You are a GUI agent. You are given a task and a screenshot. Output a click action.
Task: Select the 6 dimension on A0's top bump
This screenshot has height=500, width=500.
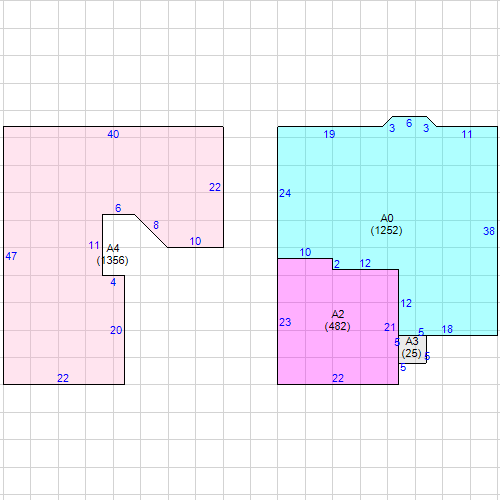[409, 123]
